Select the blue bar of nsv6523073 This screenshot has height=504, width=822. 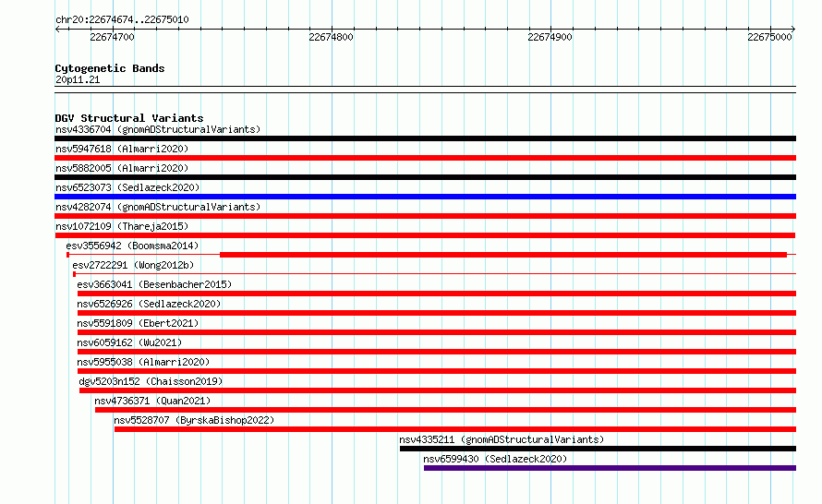pos(425,197)
